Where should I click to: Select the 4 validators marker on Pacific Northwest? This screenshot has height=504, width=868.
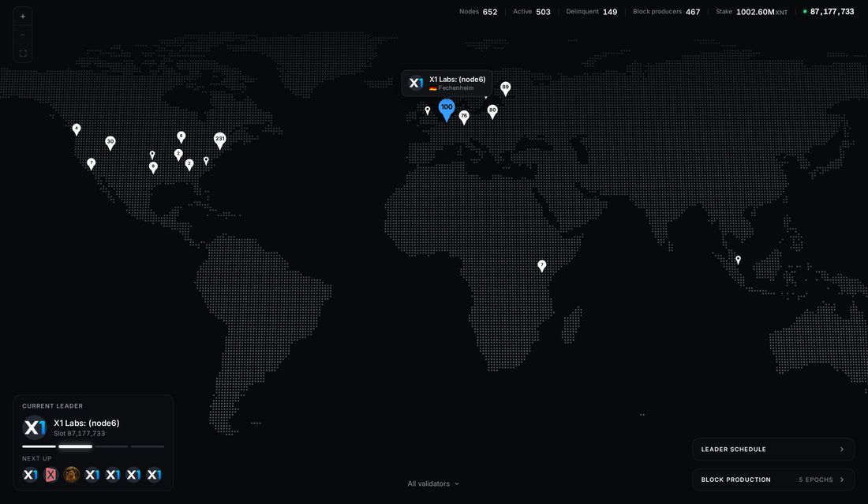(77, 129)
